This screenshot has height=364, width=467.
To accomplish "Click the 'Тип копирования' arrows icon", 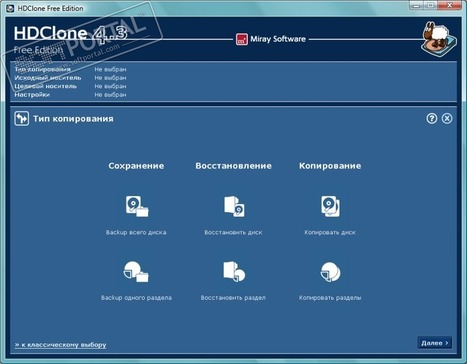I will click(22, 119).
